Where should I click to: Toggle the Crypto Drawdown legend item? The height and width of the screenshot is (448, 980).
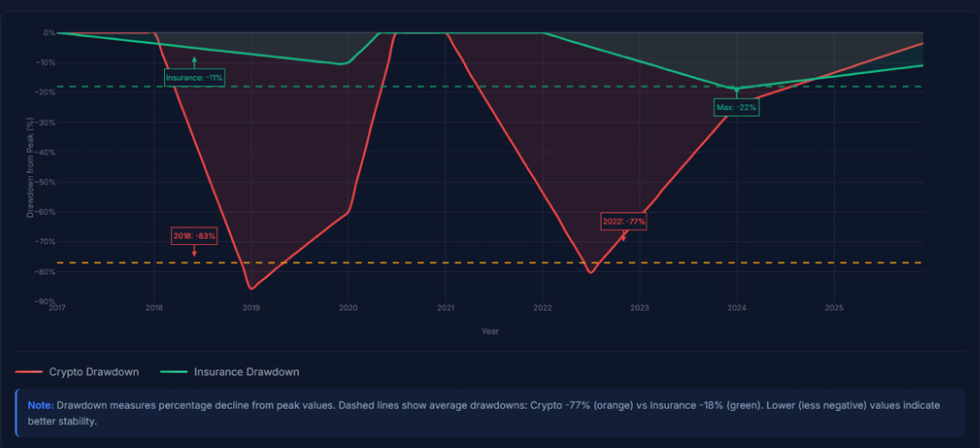(x=78, y=372)
